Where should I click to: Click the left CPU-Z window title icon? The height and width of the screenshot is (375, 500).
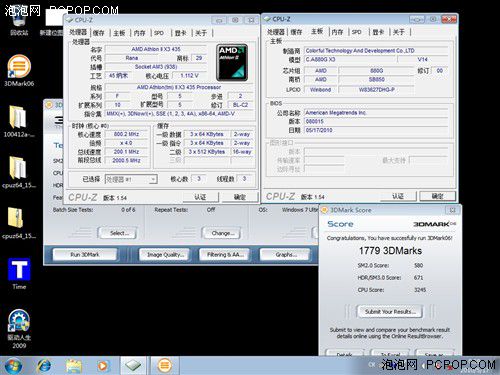[x=70, y=20]
